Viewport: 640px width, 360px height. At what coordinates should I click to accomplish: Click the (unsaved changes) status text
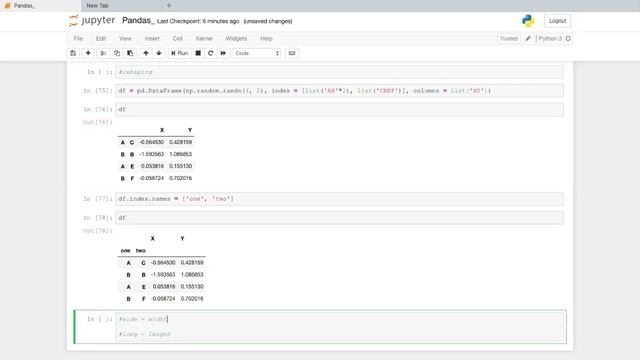pos(268,21)
